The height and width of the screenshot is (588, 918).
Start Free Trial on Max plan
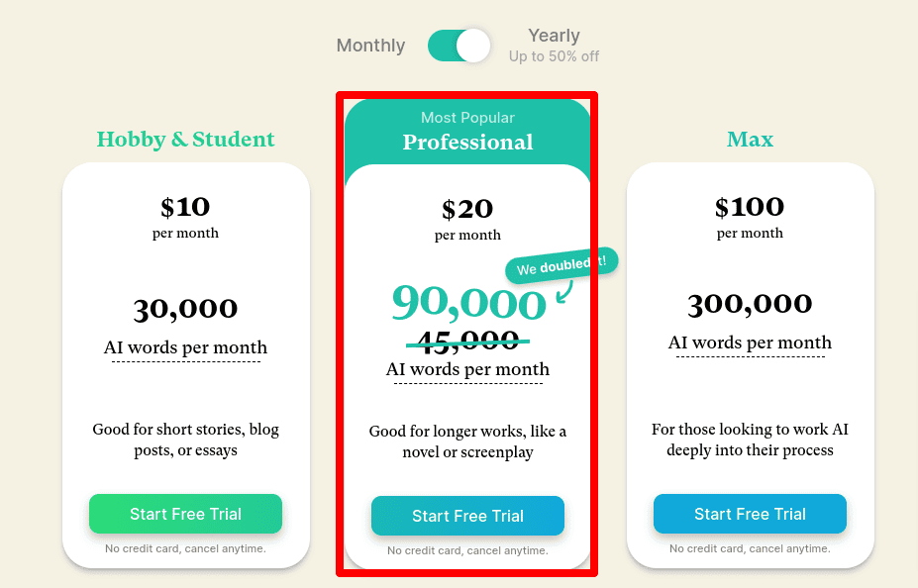tap(750, 514)
